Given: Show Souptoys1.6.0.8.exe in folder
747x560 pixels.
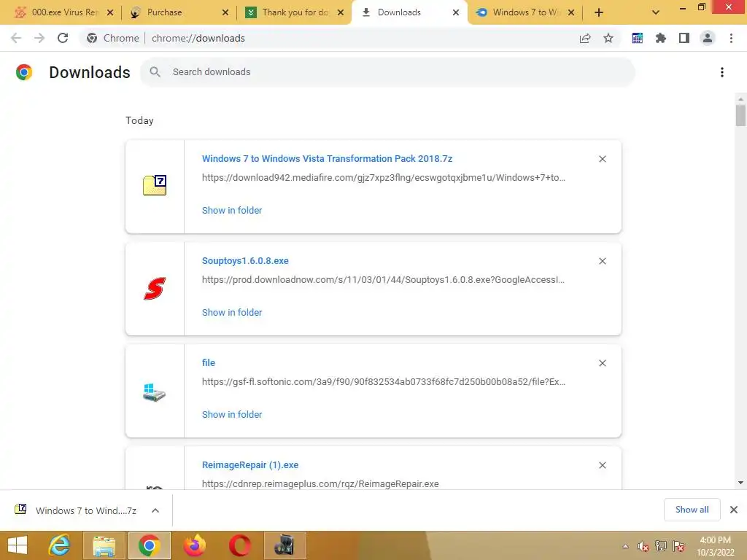Looking at the screenshot, I should [232, 312].
